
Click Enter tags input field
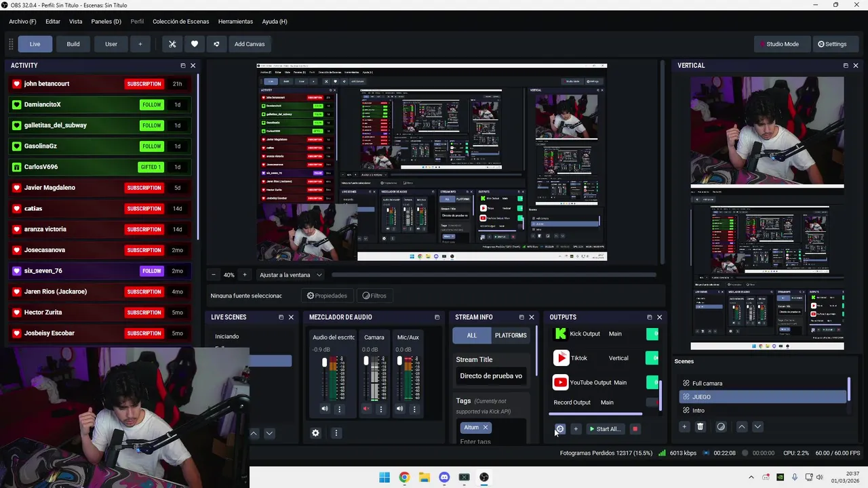(x=492, y=441)
